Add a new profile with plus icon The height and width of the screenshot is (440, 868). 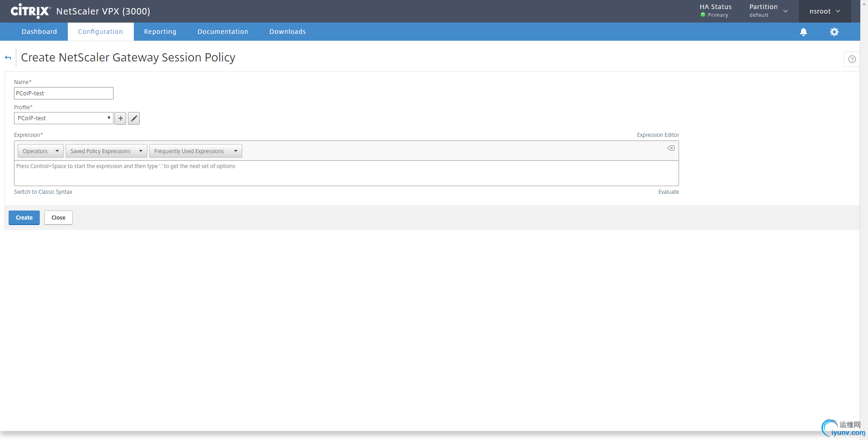[120, 118]
